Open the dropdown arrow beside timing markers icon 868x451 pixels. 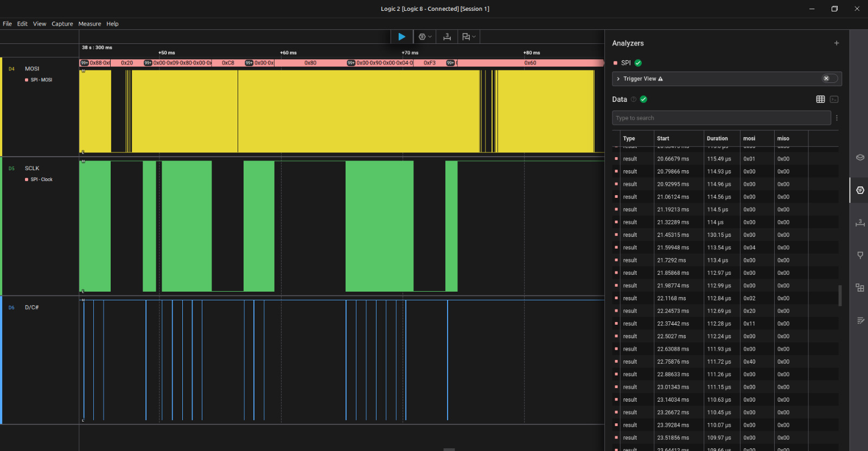coord(474,37)
